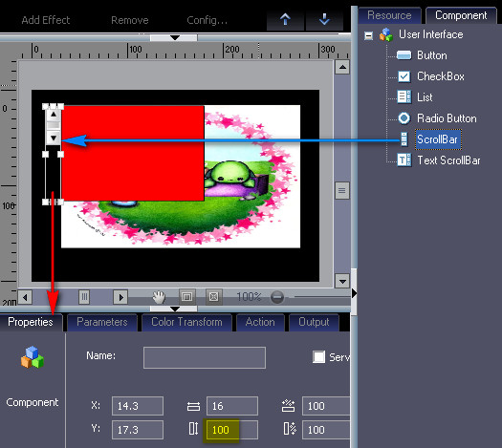Click the width icon beside value 16

pyautogui.click(x=193, y=406)
